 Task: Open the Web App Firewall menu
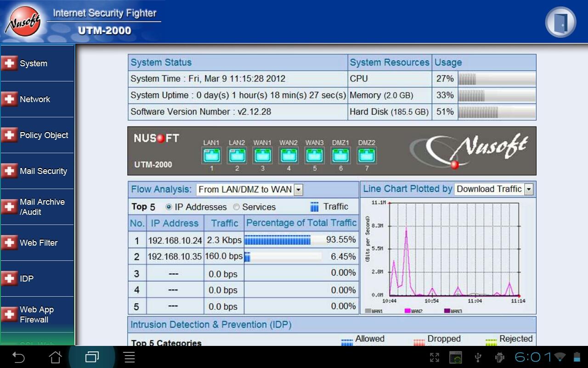click(37, 315)
